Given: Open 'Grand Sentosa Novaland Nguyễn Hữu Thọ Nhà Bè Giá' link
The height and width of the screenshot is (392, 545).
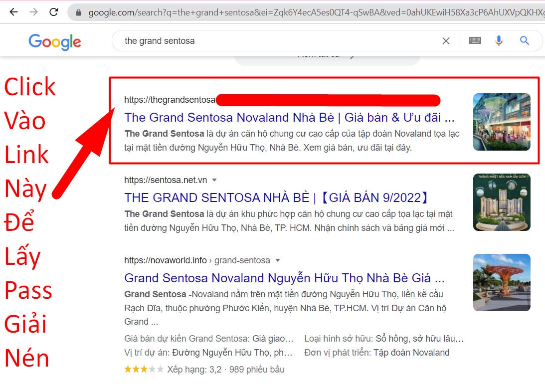Looking at the screenshot, I should [284, 278].
